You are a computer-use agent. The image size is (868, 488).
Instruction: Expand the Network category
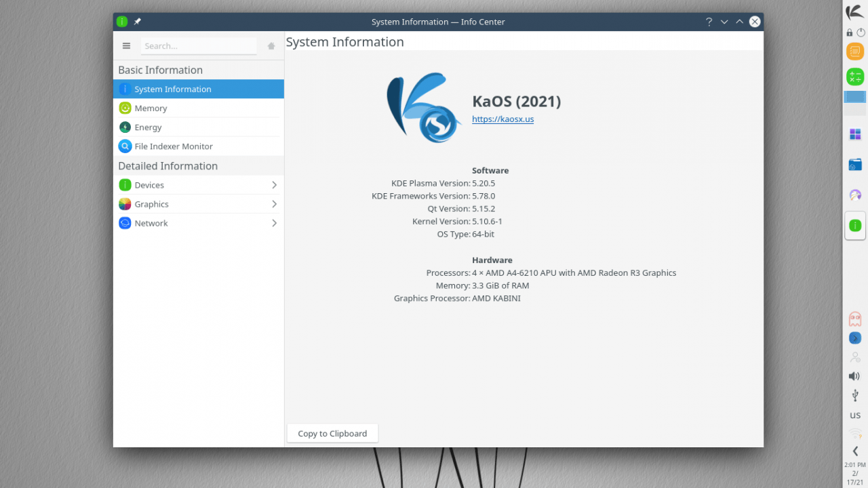(198, 223)
